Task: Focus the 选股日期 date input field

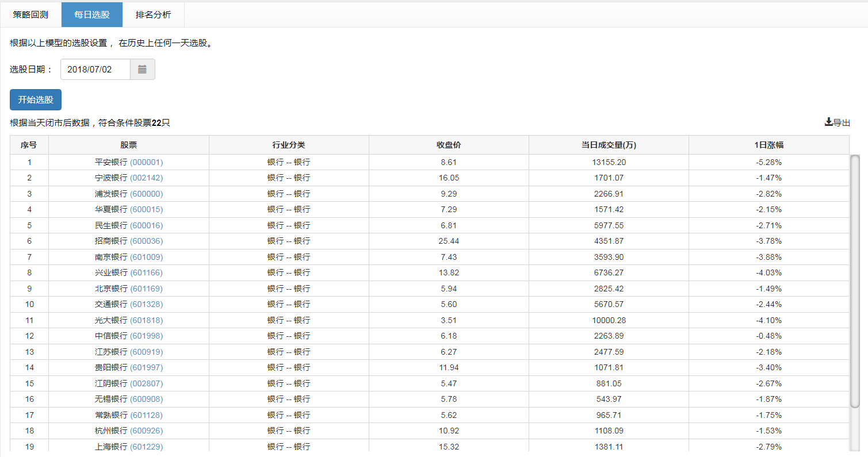Action: click(95, 70)
